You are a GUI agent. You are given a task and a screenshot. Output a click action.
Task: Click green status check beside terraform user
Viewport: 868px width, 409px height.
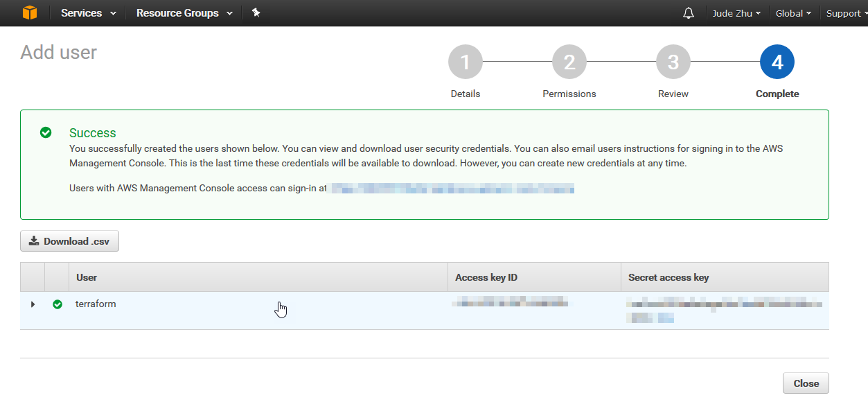coord(57,304)
